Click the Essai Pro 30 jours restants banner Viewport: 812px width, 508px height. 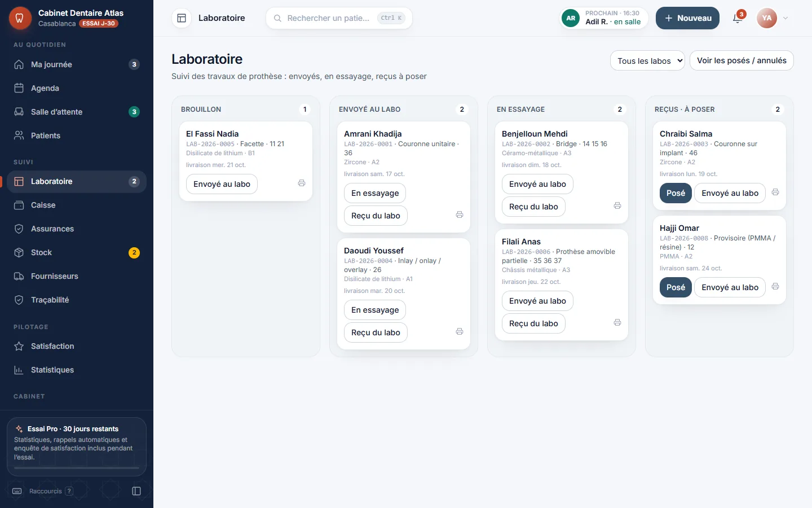tap(77, 446)
